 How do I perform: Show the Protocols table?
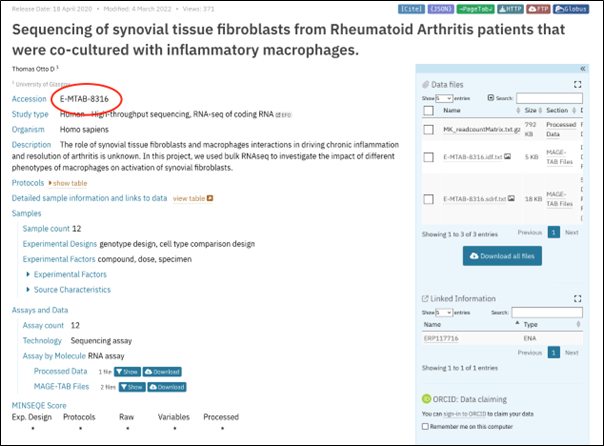click(68, 183)
